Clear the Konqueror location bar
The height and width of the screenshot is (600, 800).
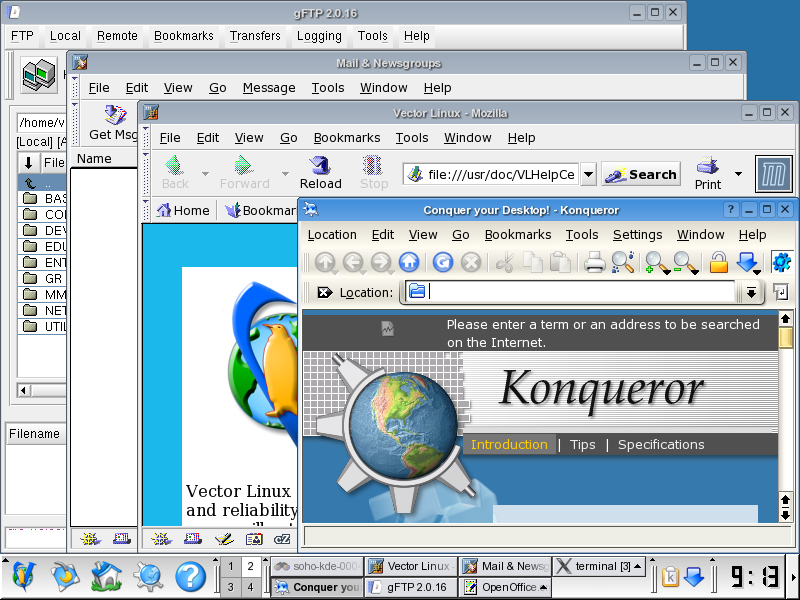(x=324, y=292)
